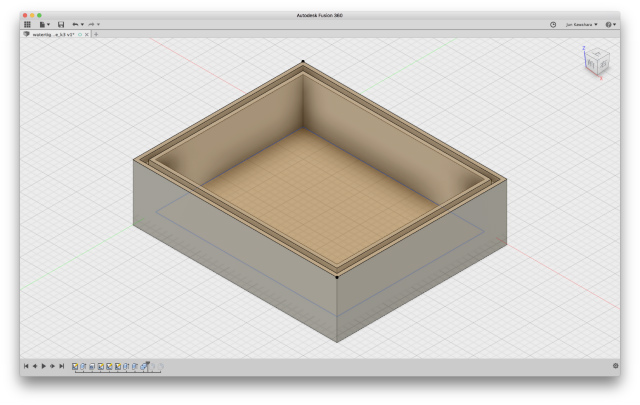
Task: Step timeline back one feature
Action: pos(35,366)
